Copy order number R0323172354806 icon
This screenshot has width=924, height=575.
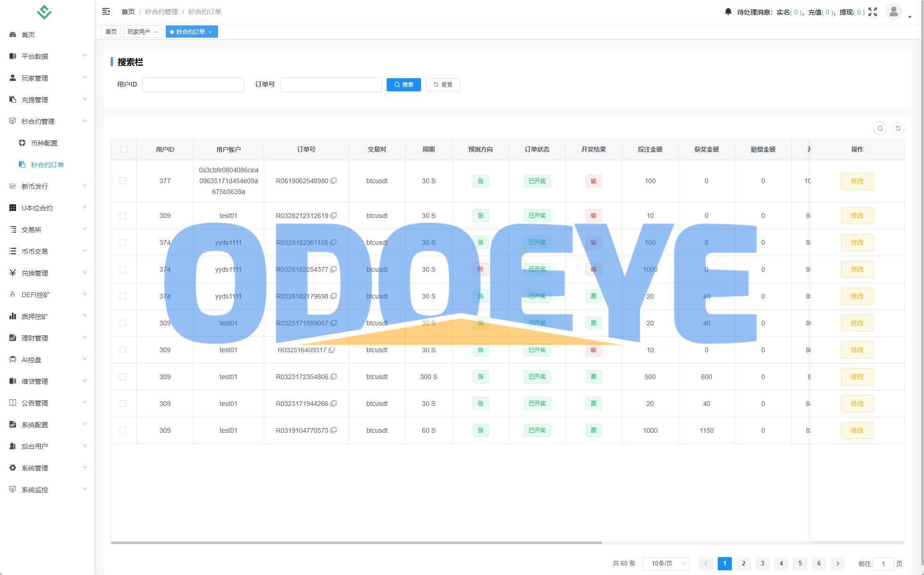coord(333,377)
